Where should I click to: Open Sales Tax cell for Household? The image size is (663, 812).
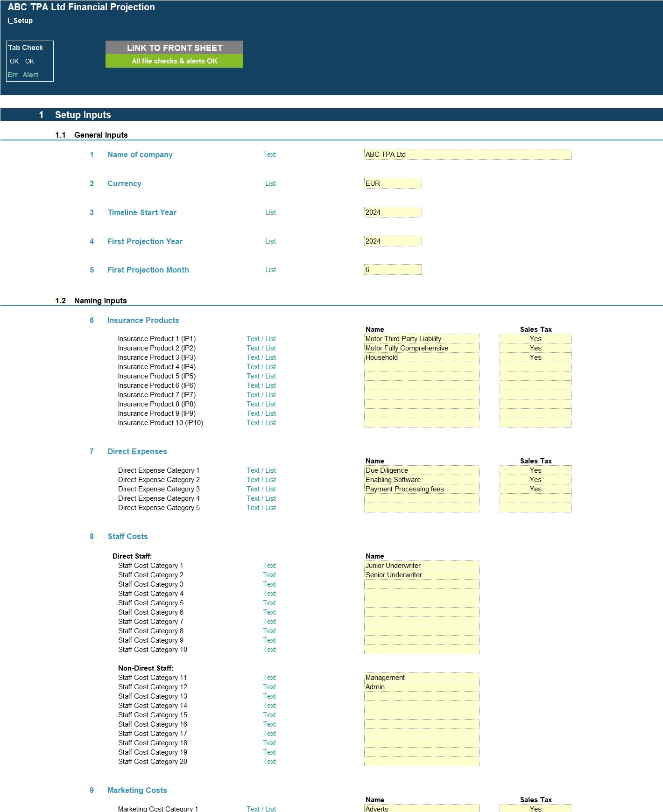(x=535, y=357)
